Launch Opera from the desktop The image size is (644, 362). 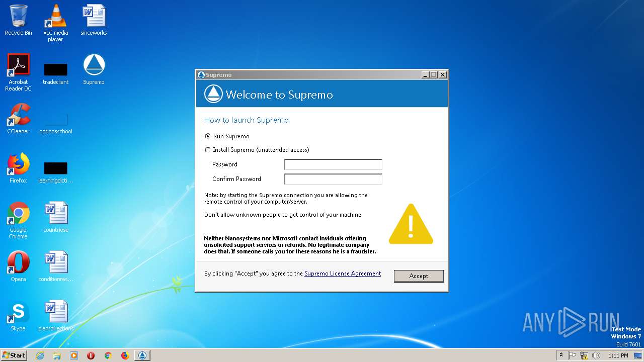click(x=18, y=266)
